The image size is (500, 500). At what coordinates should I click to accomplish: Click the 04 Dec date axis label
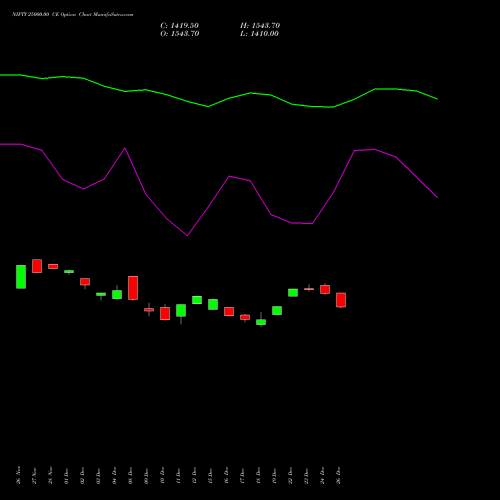pyautogui.click(x=114, y=475)
